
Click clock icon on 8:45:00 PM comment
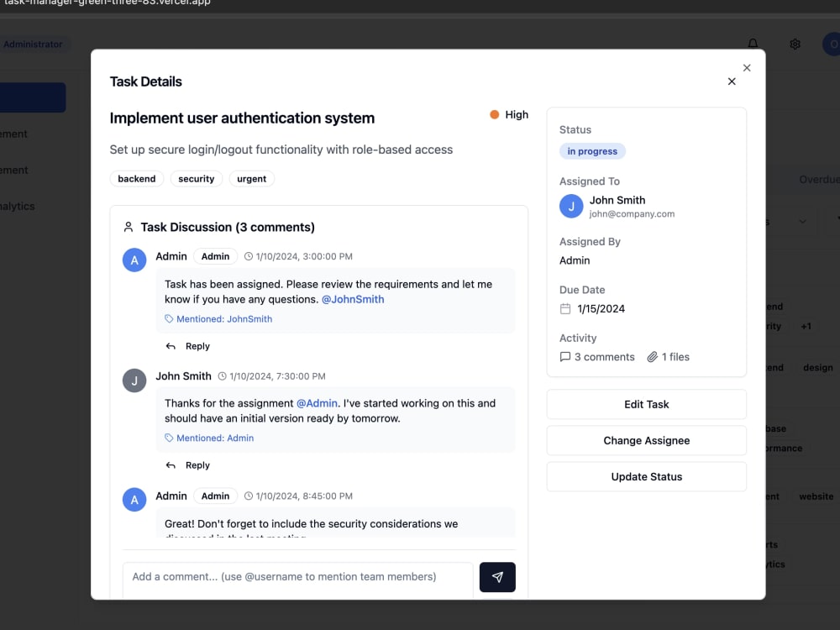[249, 496]
